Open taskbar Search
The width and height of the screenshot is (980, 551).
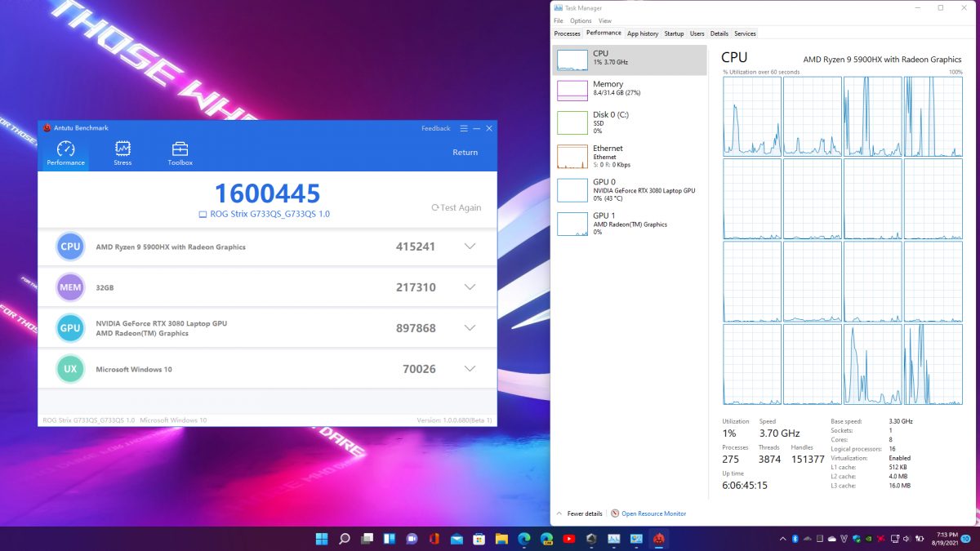click(344, 539)
